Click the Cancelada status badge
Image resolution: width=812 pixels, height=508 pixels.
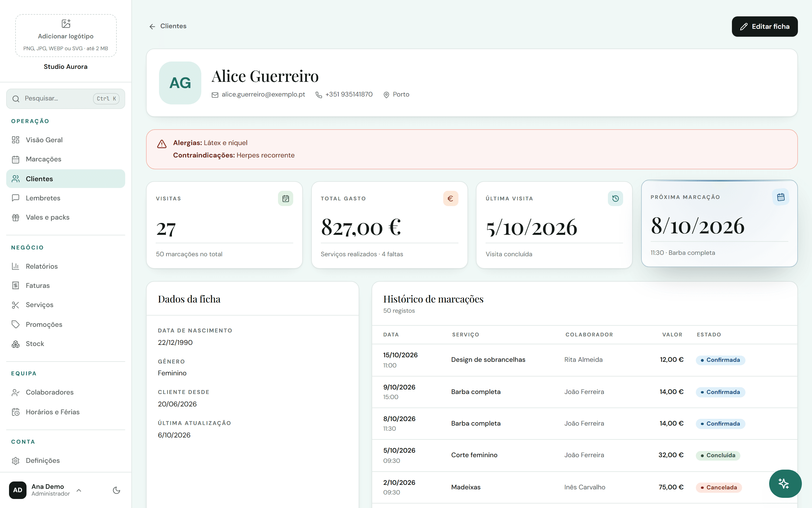coord(719,487)
